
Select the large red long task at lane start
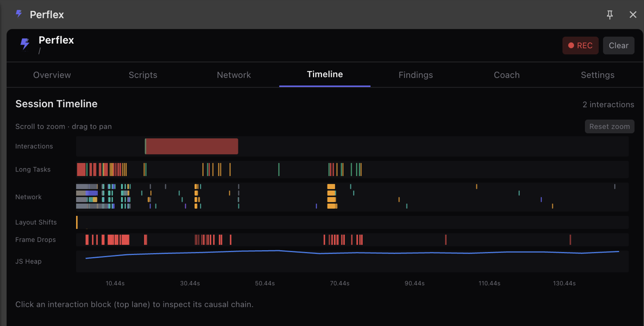[81, 170]
